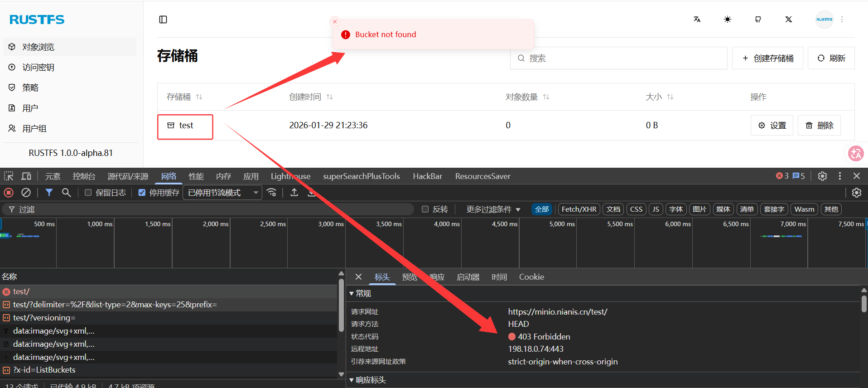The image size is (868, 388).
Task: Click the blue issues count badge
Action: click(799, 176)
